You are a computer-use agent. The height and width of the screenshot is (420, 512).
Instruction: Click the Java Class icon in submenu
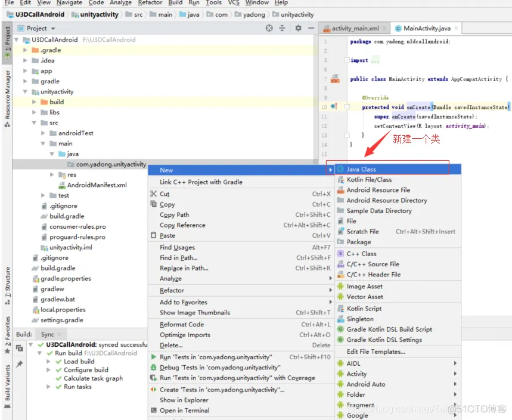click(340, 169)
